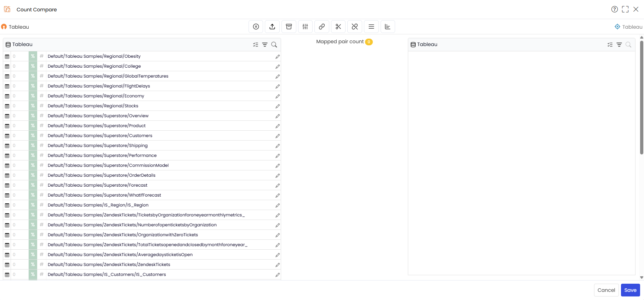Toggle percent button on Superstore/WhatIfForecast row
Screen dimensions: 644x300
pos(33,195)
